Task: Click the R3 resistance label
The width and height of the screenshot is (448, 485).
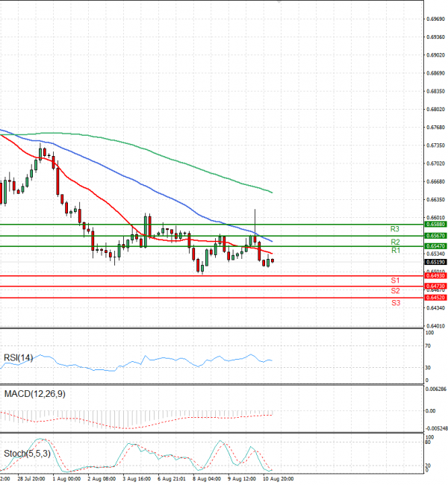Action: point(395,229)
